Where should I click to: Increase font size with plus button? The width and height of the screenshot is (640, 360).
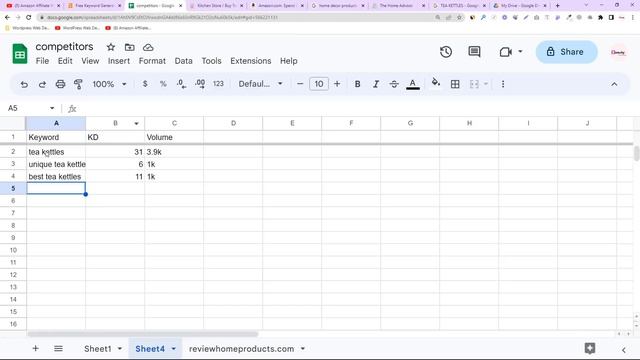(x=337, y=84)
